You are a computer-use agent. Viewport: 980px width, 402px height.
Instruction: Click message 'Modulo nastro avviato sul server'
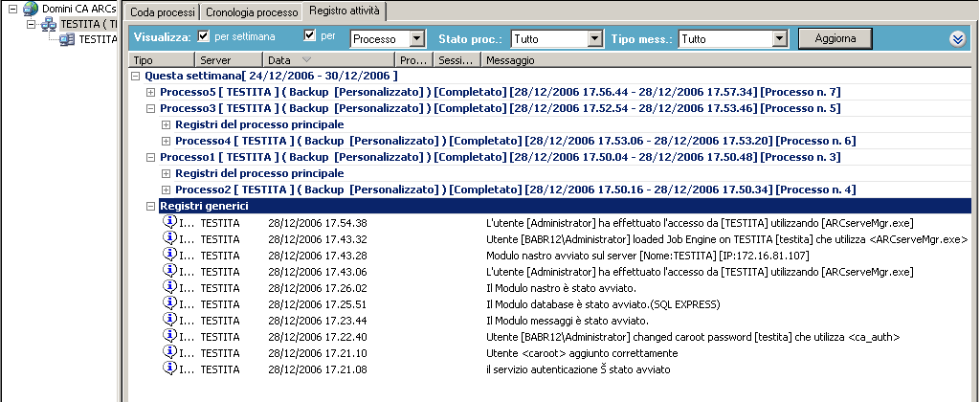648,256
